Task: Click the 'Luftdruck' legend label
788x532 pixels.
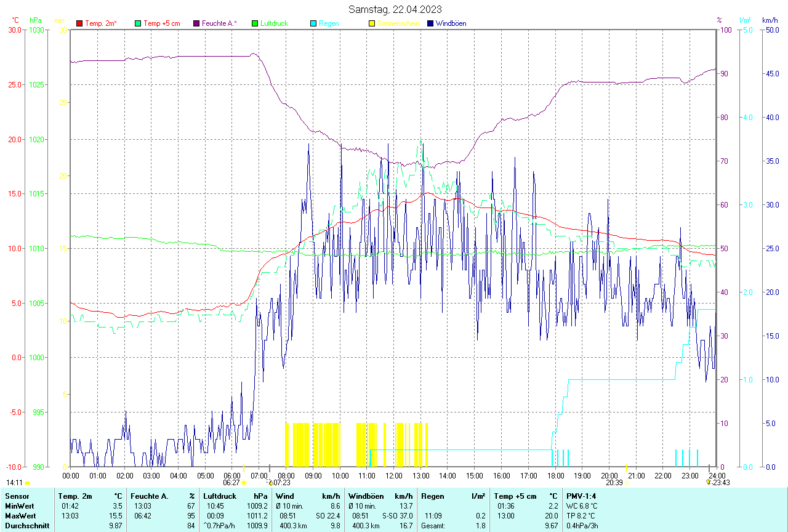Action: pos(275,23)
